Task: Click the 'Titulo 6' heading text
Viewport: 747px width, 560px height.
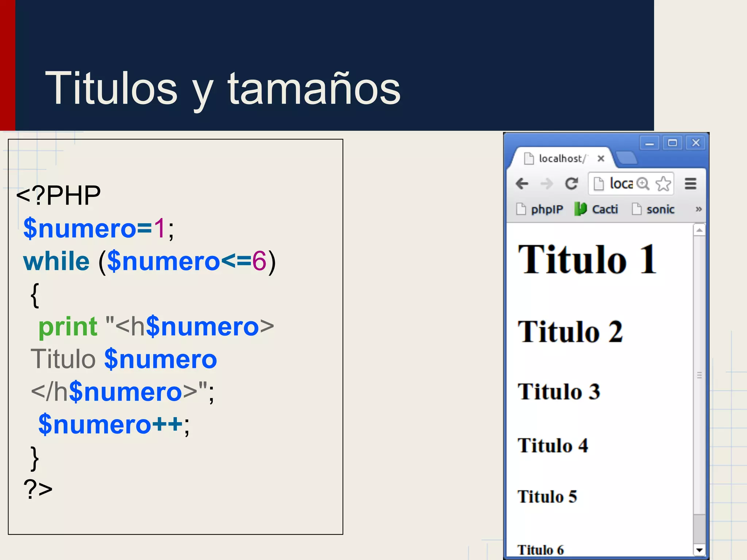Action: coord(541,550)
